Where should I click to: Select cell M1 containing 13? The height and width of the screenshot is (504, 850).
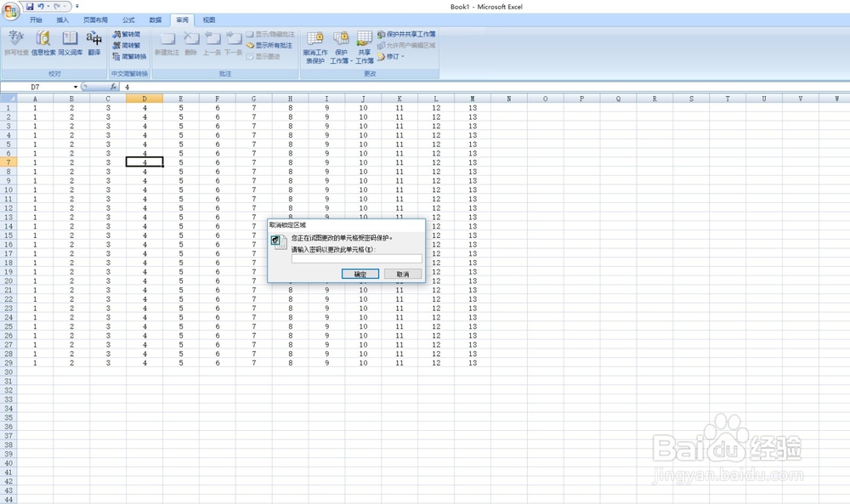click(473, 108)
